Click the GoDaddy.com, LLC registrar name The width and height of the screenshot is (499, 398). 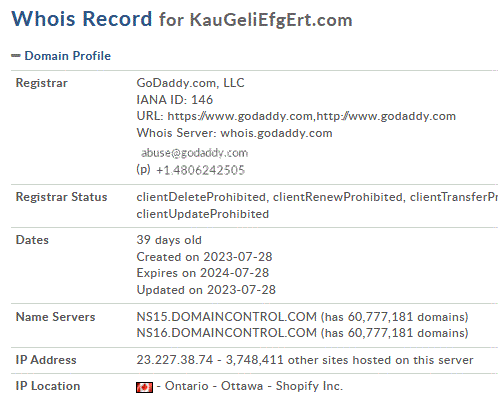click(x=190, y=83)
